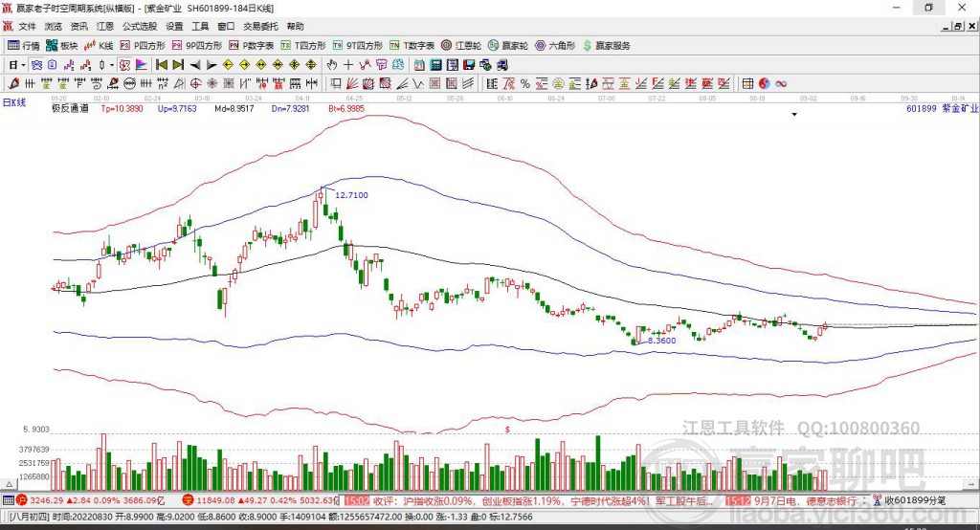This screenshot has width=980, height=530.
Task: Step back with black left arrow
Action: coord(195,65)
